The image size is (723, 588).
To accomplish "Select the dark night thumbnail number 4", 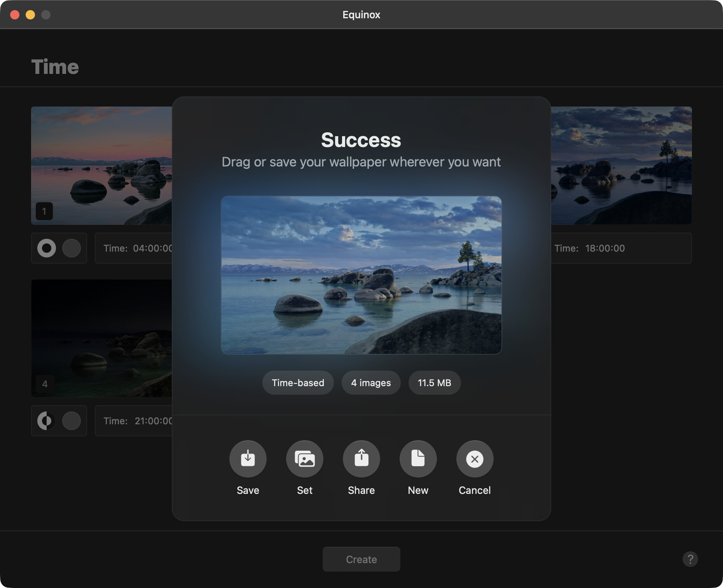I will (x=101, y=338).
